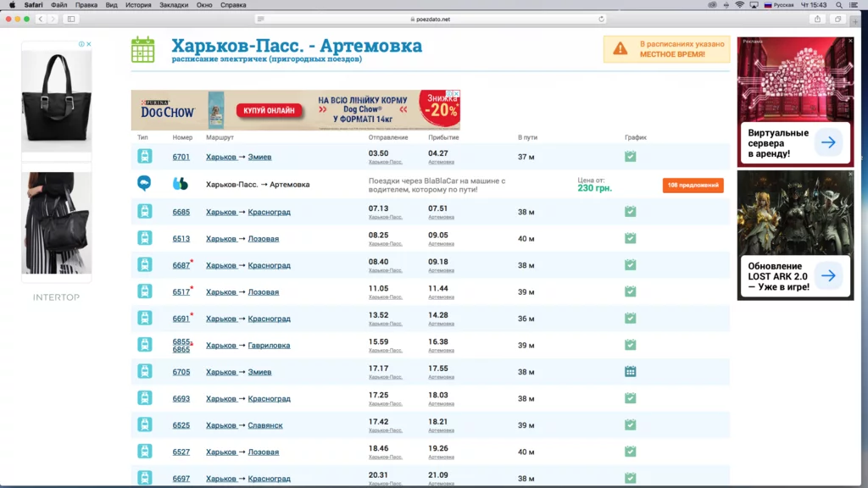Click arrow on LOST ARK ad
The image size is (868, 488).
pos(828,275)
